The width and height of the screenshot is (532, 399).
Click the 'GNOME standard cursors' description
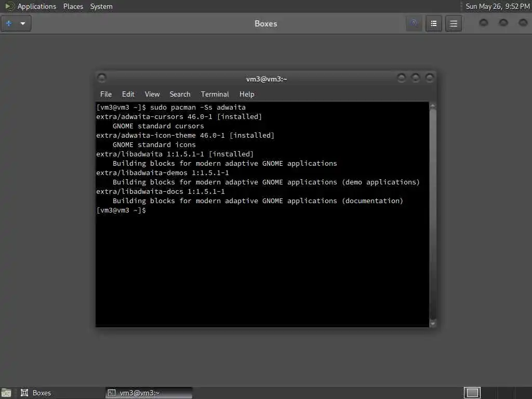158,126
